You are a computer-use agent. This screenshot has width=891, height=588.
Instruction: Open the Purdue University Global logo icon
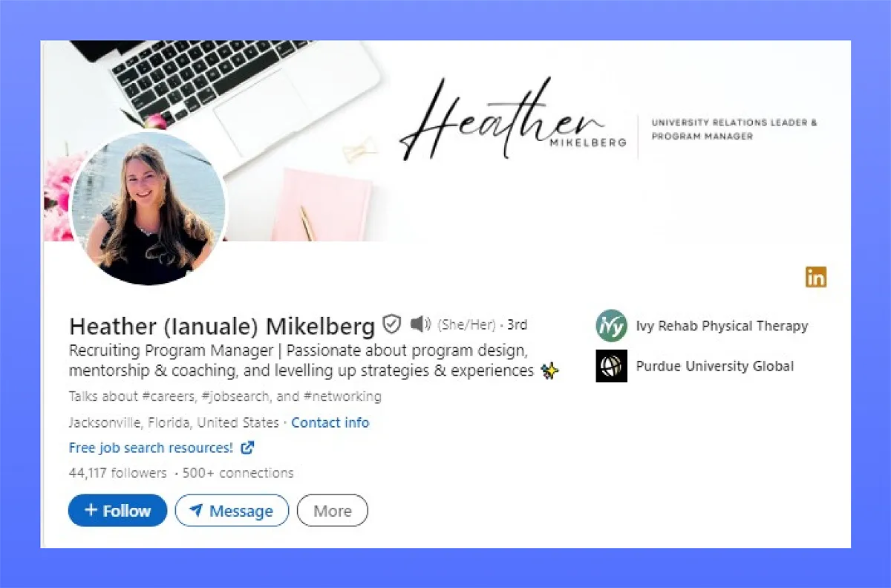pyautogui.click(x=611, y=366)
